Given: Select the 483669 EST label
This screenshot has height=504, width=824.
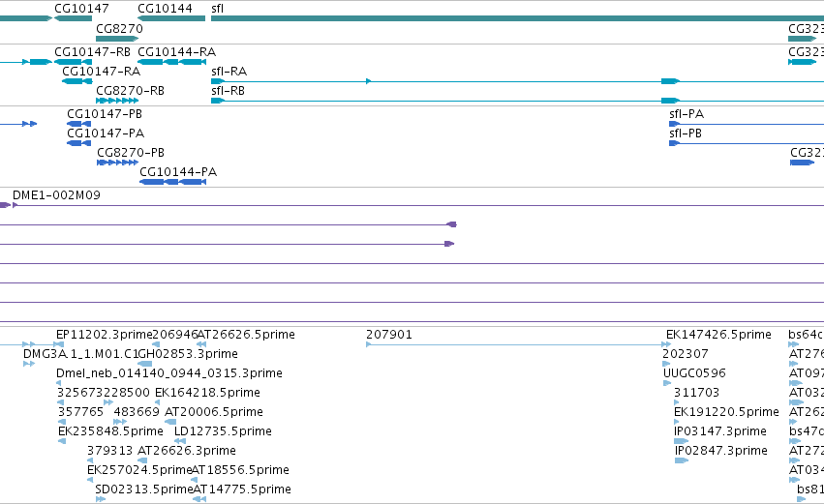Looking at the screenshot, I should (x=137, y=412).
